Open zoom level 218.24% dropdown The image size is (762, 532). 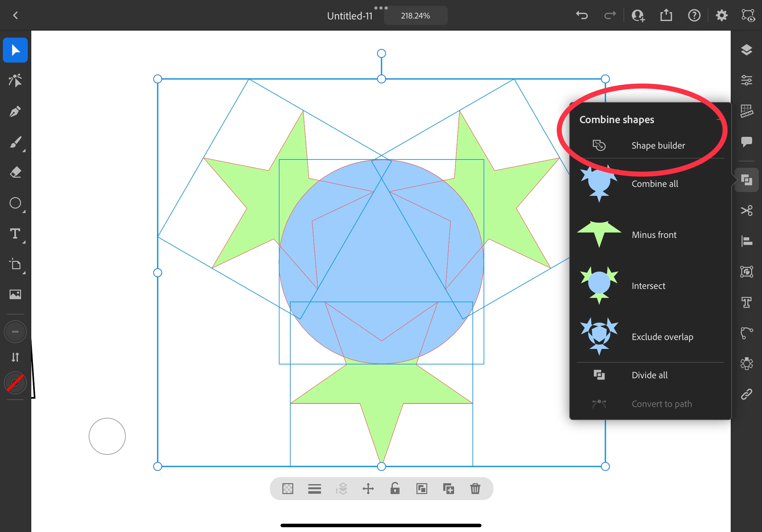(x=415, y=16)
